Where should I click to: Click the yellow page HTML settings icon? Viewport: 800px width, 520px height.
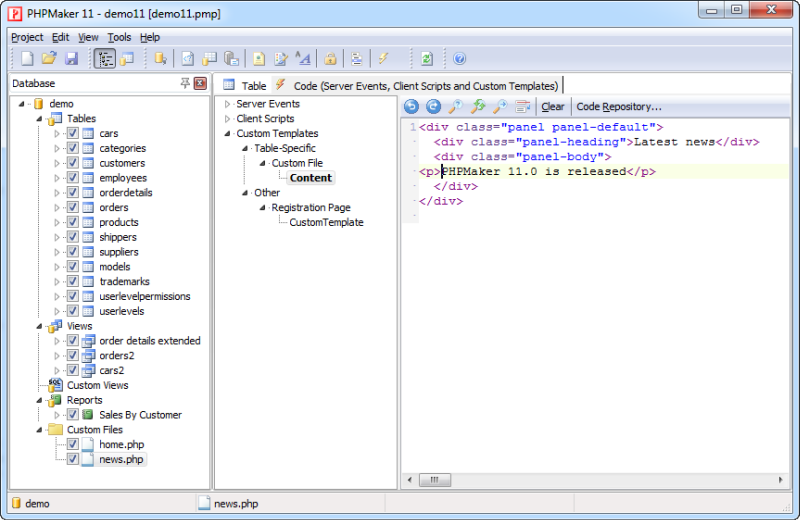259,59
